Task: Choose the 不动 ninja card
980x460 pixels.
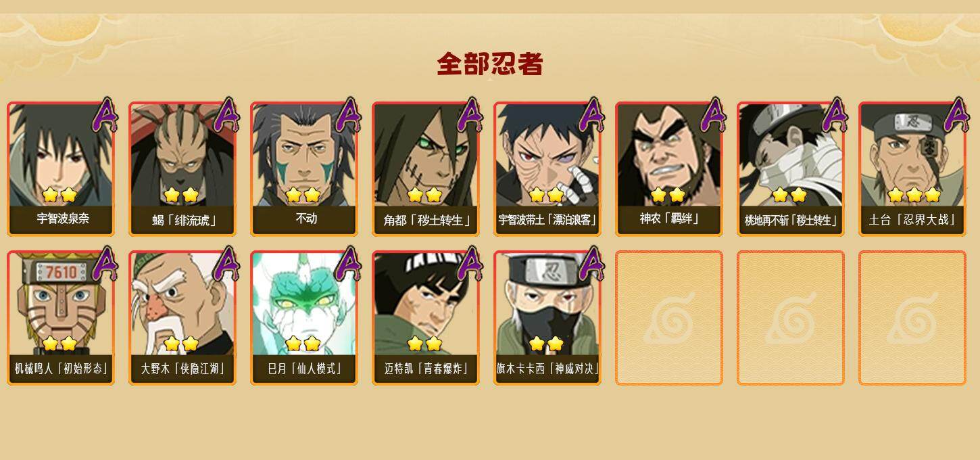Action: [304, 169]
